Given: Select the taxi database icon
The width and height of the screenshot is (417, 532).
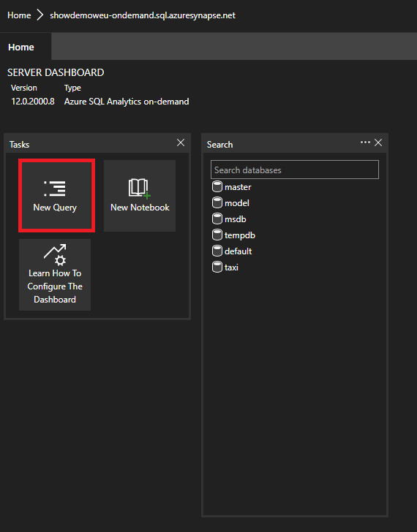Looking at the screenshot, I should tap(217, 267).
